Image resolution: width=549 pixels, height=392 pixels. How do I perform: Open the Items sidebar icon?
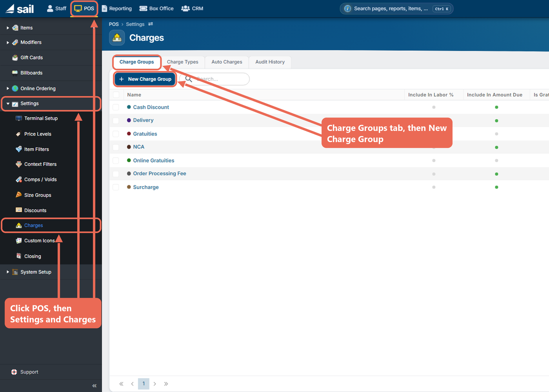[x=15, y=28]
